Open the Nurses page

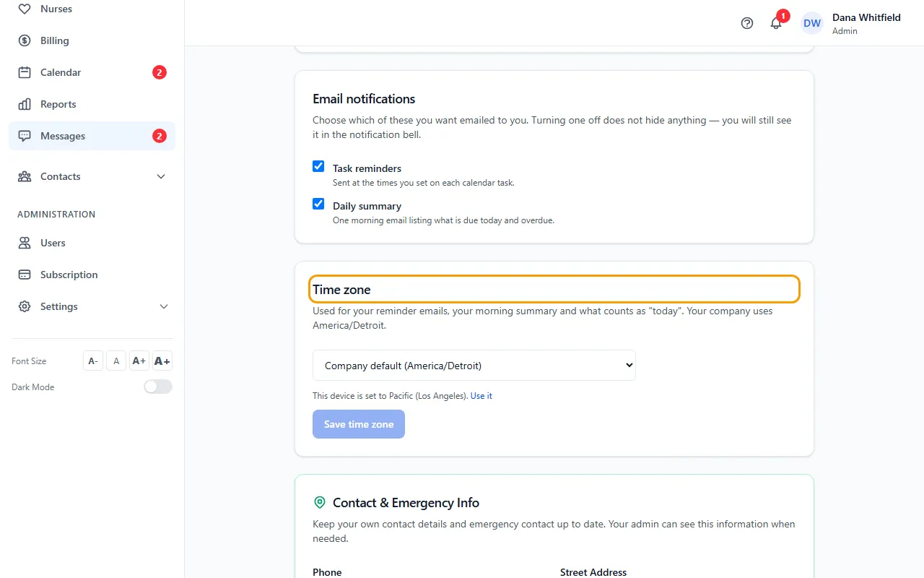pyautogui.click(x=92, y=9)
